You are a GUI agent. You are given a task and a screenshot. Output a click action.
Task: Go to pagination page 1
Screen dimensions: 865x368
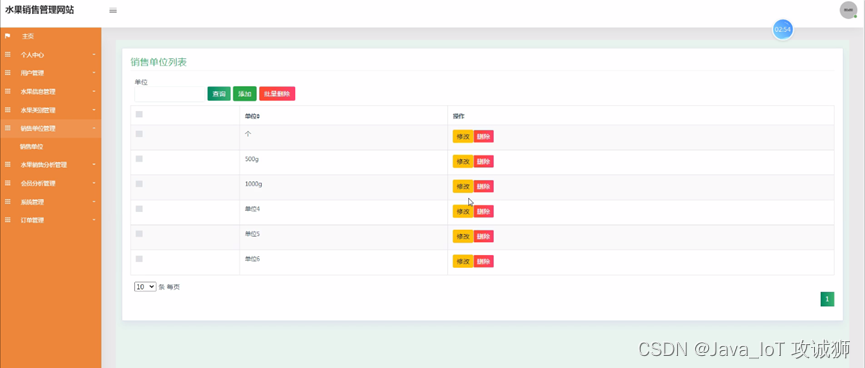coord(827,299)
